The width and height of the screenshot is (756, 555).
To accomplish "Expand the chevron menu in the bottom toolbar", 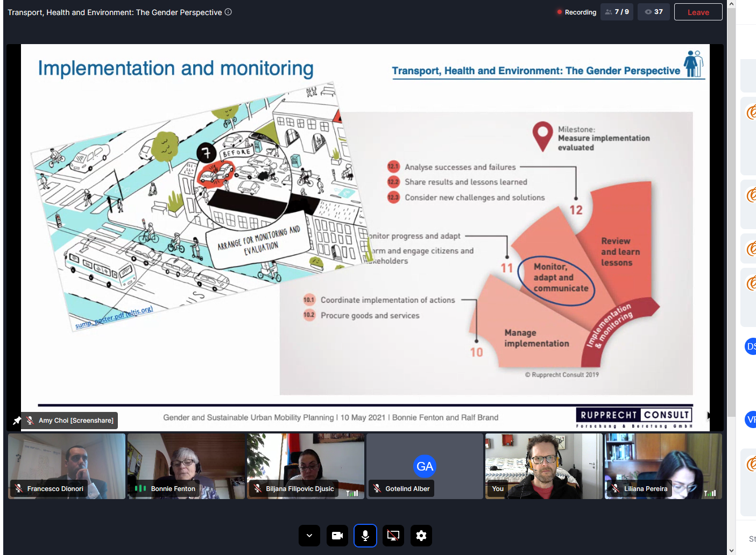I will coord(309,536).
